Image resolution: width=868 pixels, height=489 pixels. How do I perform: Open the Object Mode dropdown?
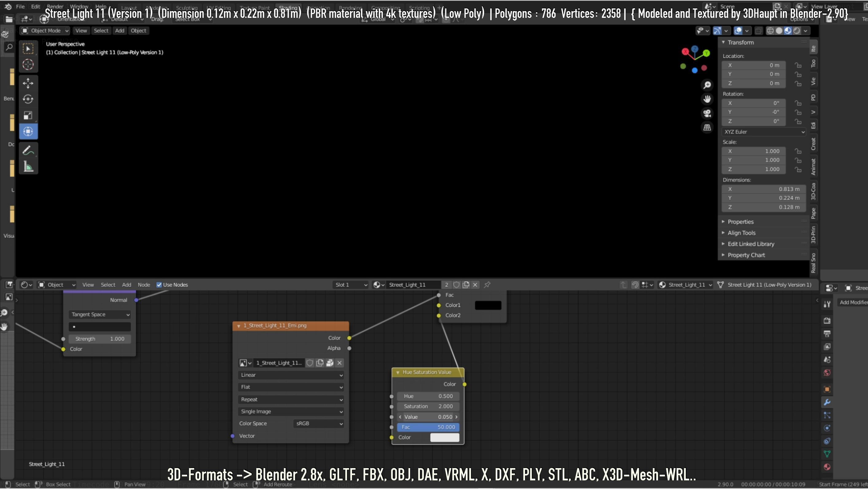45,31
